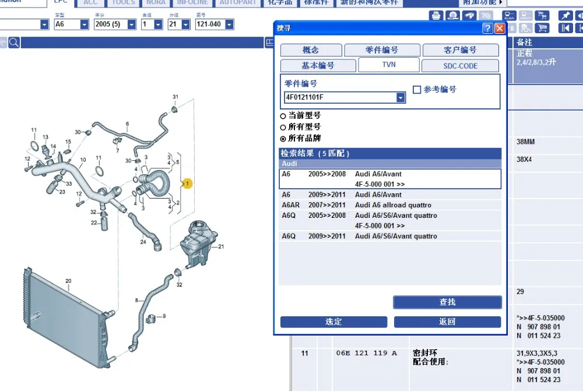
Task: Open the A6 model dropdown
Action: pos(85,24)
